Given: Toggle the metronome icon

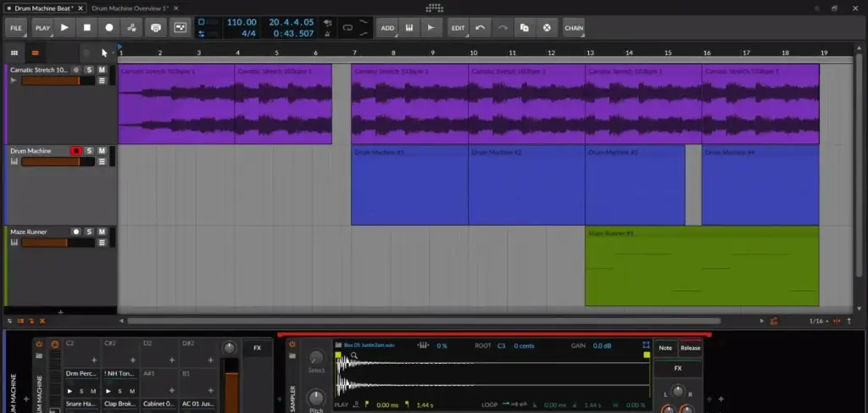Looking at the screenshot, I should point(328,33).
